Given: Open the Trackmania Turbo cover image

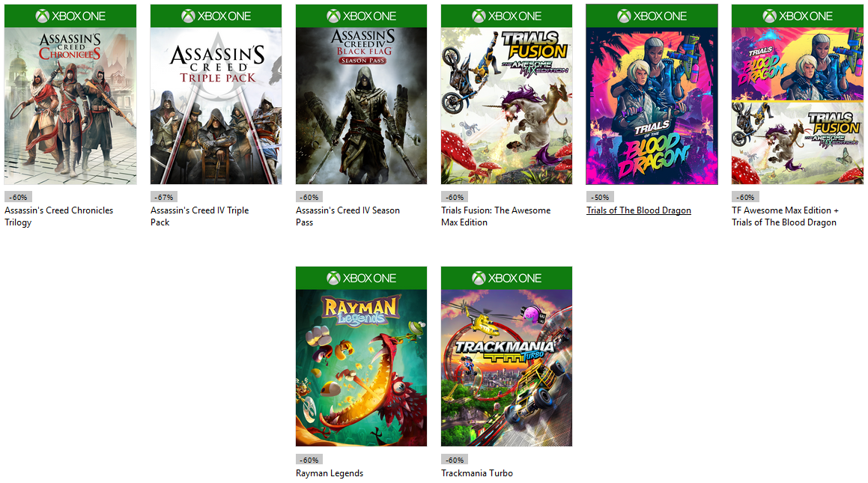Looking at the screenshot, I should (506, 367).
